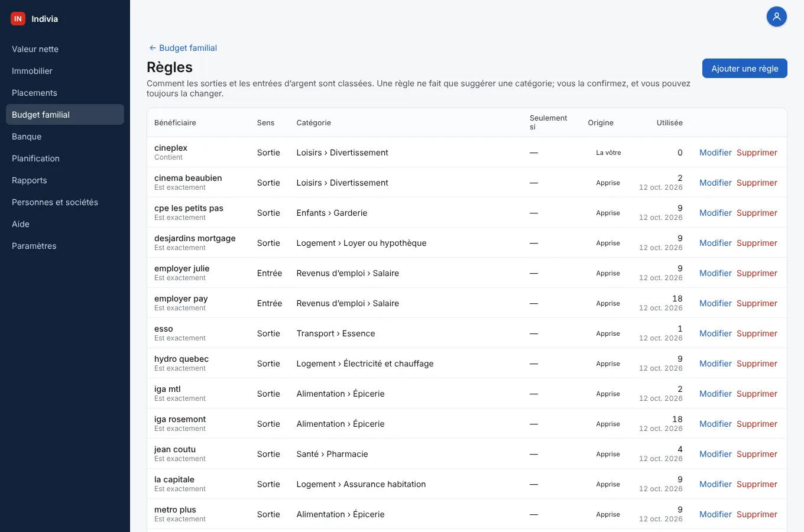Click 'La vôtre' origin badge
Viewport: 804px width, 532px height.
coord(608,153)
